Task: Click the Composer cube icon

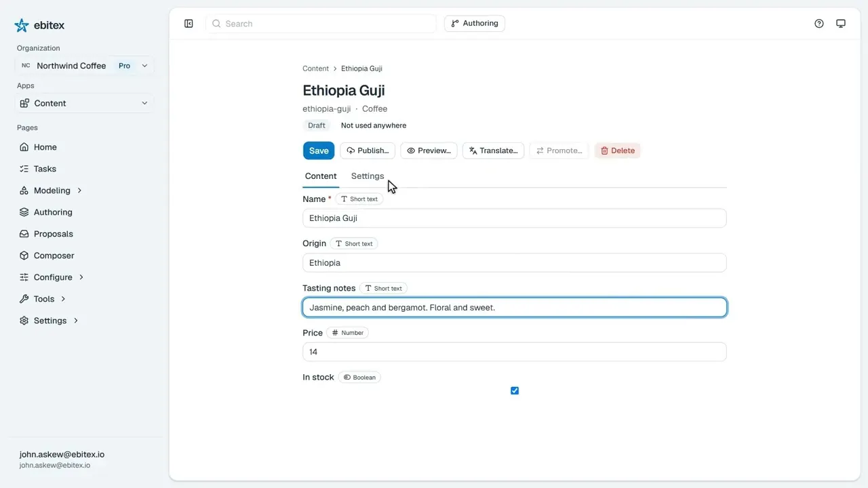Action: [24, 256]
